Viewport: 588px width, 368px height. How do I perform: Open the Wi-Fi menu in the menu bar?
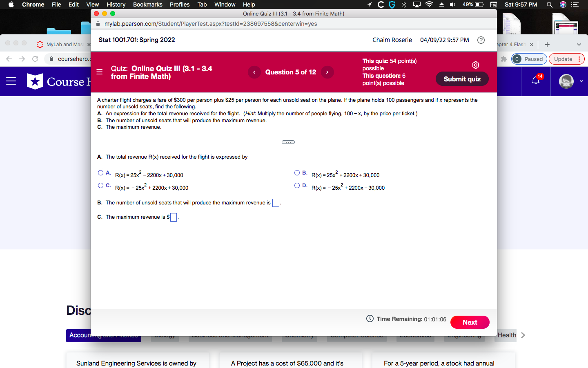coord(429,4)
